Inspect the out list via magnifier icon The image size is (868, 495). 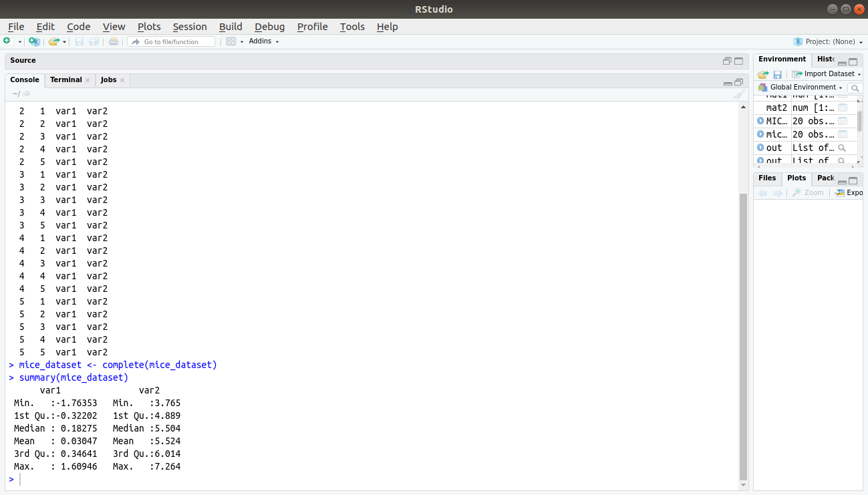842,148
